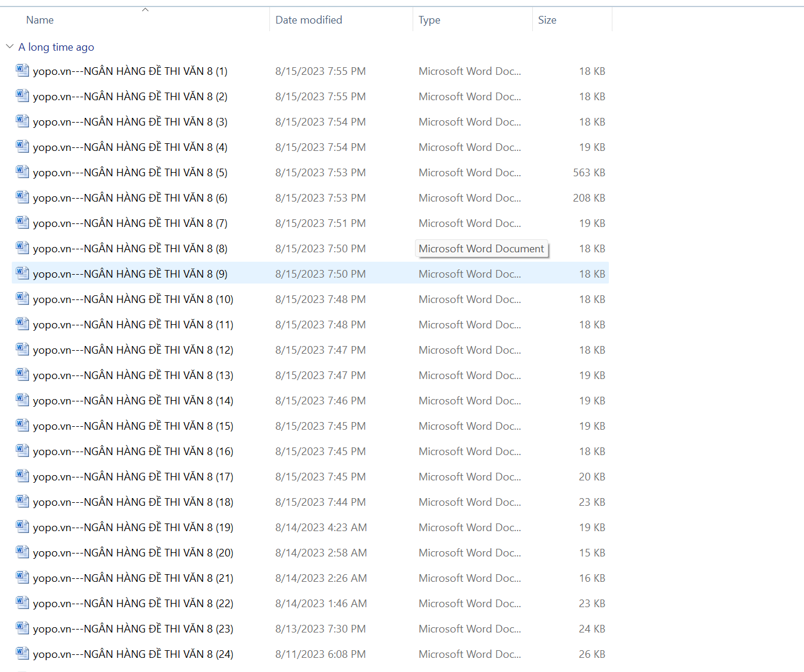Viewport: 804px width, 672px height.
Task: Click the date 8/14/2023 1:46 AM
Action: [x=321, y=604]
